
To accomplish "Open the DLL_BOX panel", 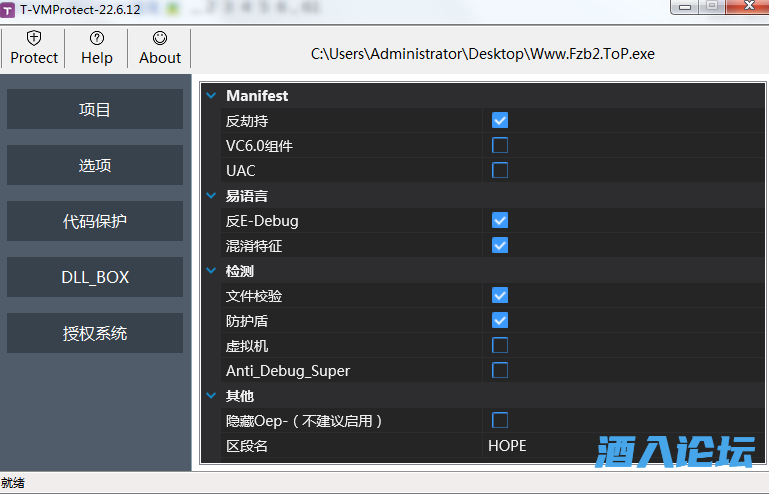I will [x=95, y=277].
